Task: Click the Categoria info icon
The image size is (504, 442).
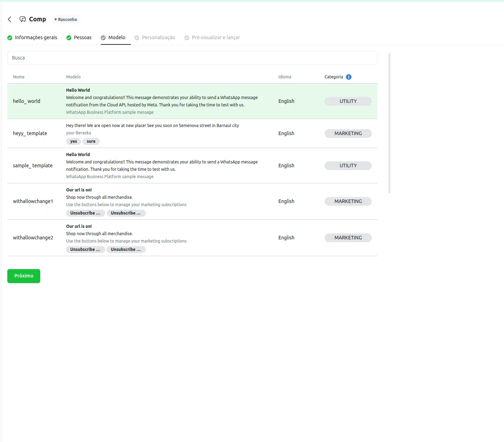Action: tap(348, 77)
